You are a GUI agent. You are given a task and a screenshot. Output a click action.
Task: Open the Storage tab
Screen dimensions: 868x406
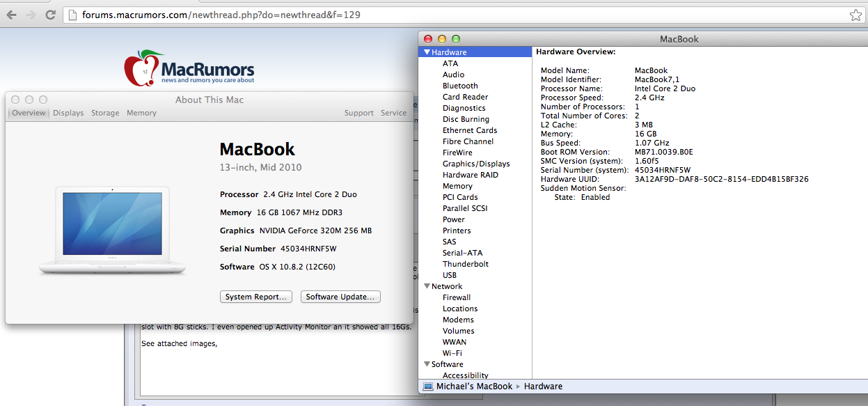pos(105,113)
